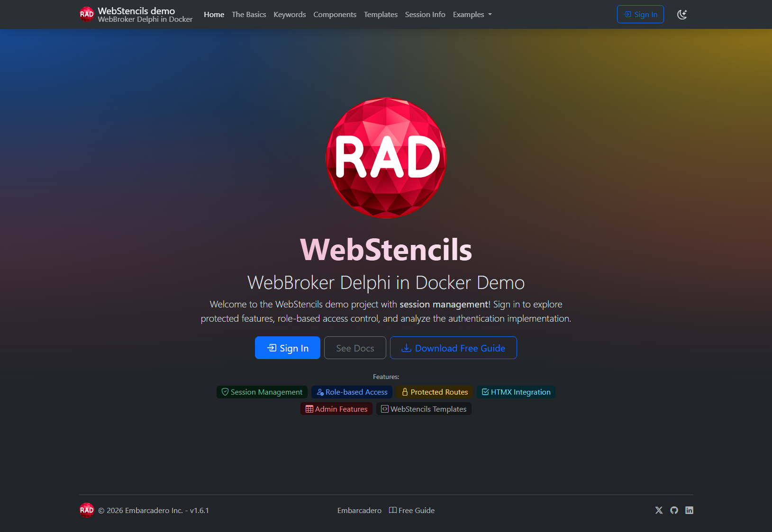Click the WebStencils Templates code badge

[x=424, y=409]
